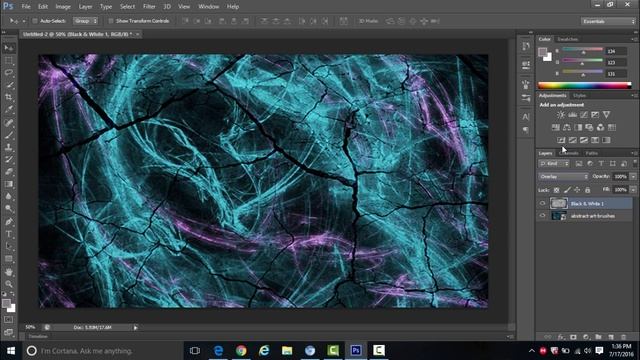The width and height of the screenshot is (640, 360).
Task: Select the Lasso tool
Action: click(9, 73)
